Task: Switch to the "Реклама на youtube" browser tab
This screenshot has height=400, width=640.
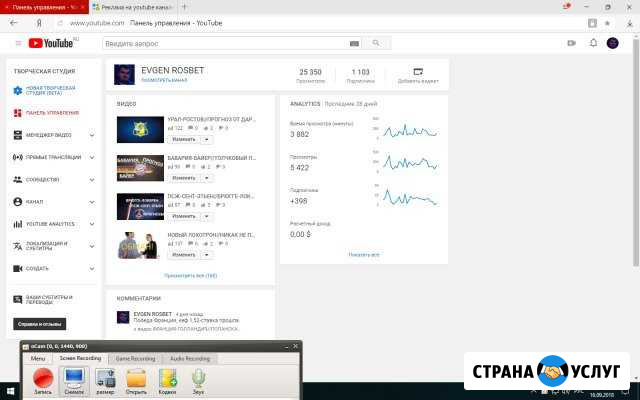Action: pyautogui.click(x=132, y=7)
